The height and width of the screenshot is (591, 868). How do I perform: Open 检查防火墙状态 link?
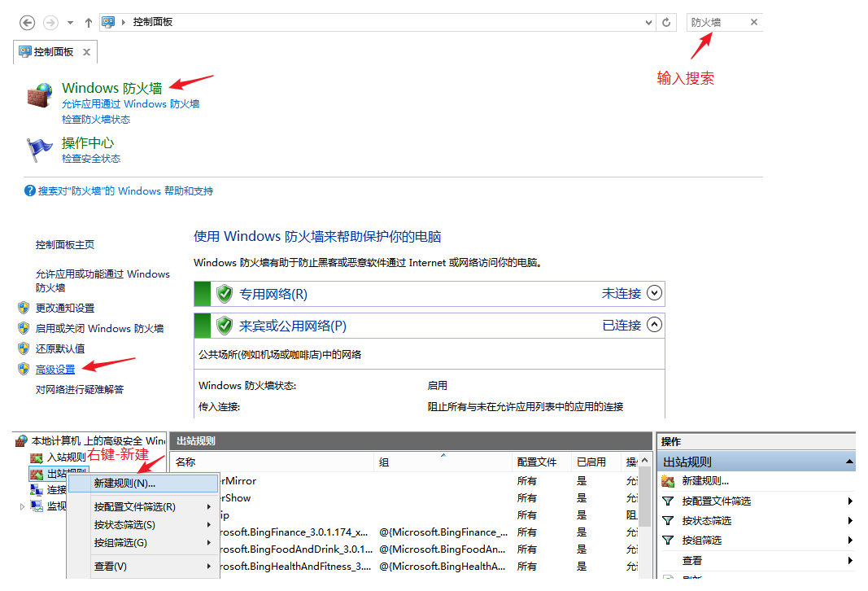point(96,120)
